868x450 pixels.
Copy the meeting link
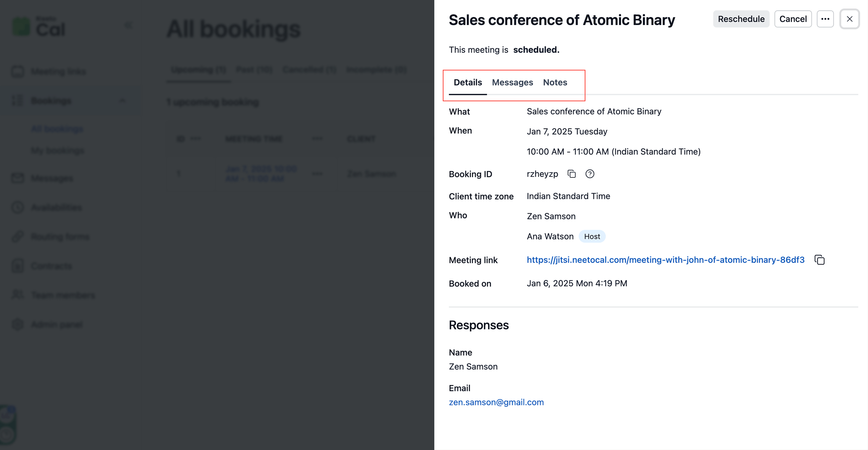[819, 260]
